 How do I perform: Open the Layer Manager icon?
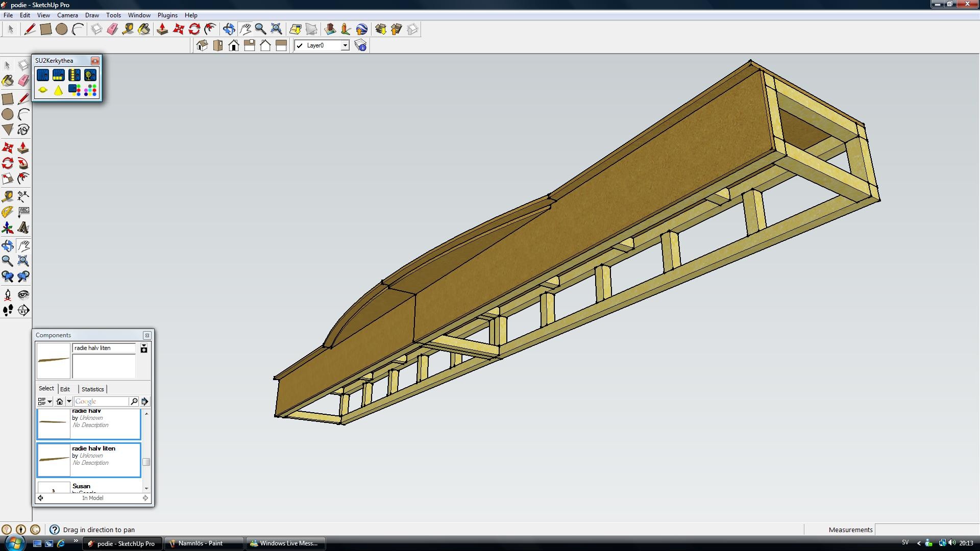[x=361, y=45]
